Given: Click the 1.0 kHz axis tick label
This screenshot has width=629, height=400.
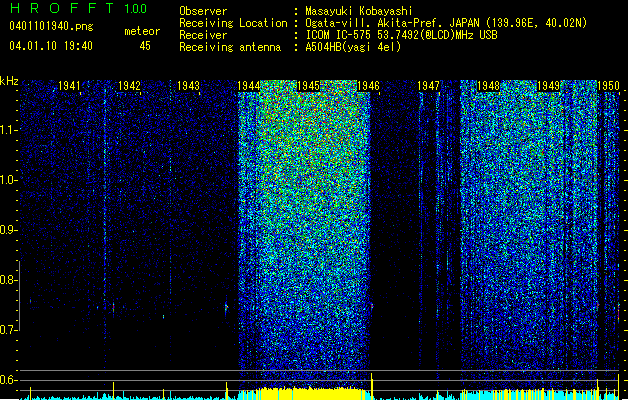Looking at the screenshot, I should click(8, 180).
